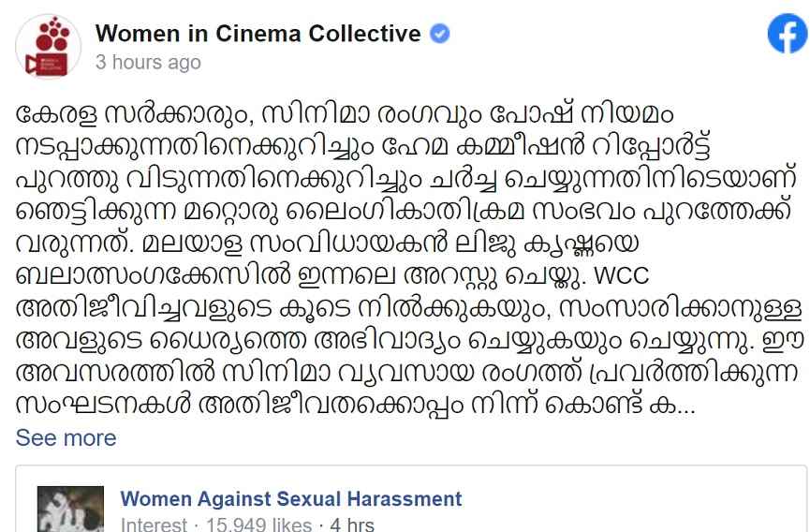Open the Women in Cinema Collective page name

pos(258,34)
